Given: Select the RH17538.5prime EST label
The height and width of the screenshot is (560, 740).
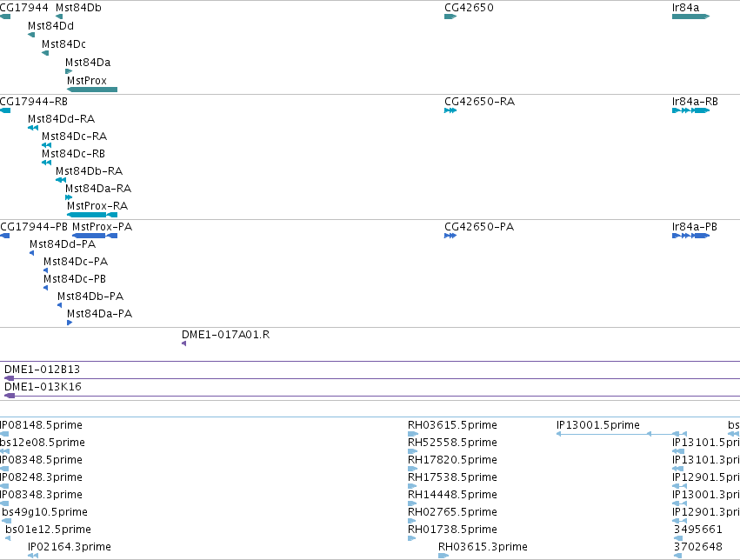Looking at the screenshot, I should [x=452, y=477].
